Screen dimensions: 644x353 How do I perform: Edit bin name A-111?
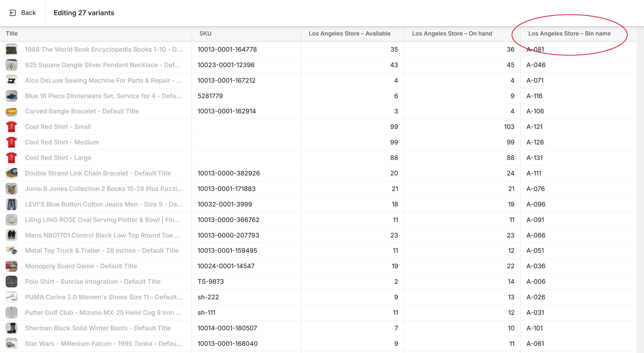click(x=579, y=173)
